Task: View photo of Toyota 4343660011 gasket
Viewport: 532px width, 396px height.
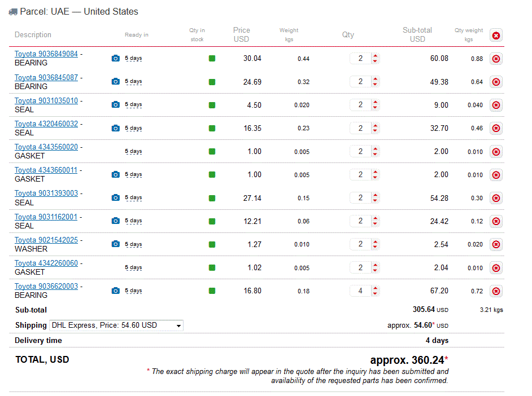Action: 115,174
